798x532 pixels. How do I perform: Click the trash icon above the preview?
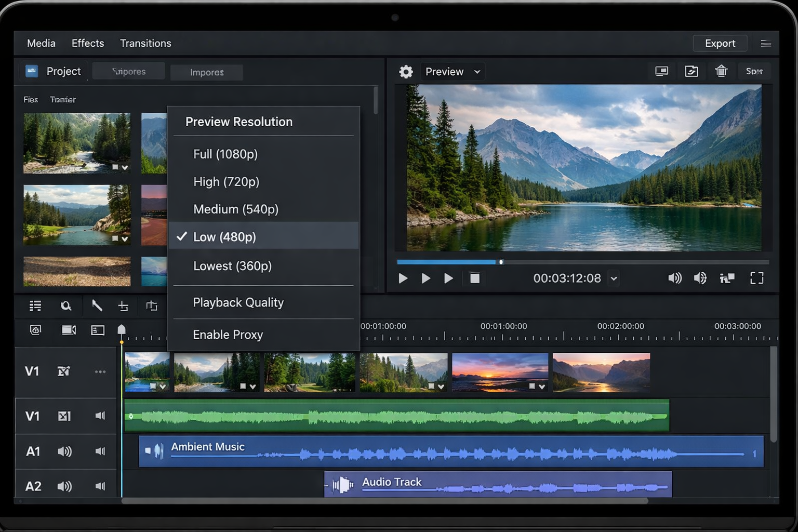click(x=721, y=71)
